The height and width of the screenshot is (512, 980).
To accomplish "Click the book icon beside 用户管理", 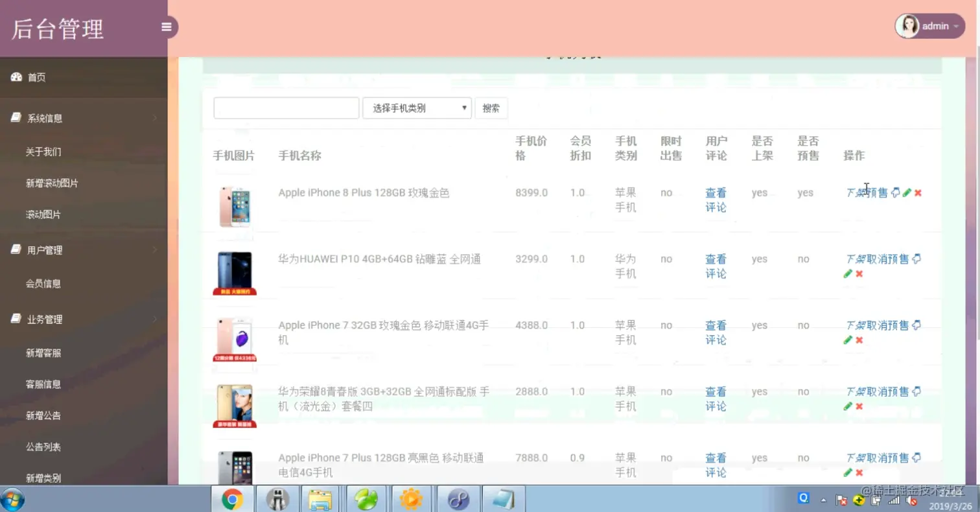I will pyautogui.click(x=16, y=250).
